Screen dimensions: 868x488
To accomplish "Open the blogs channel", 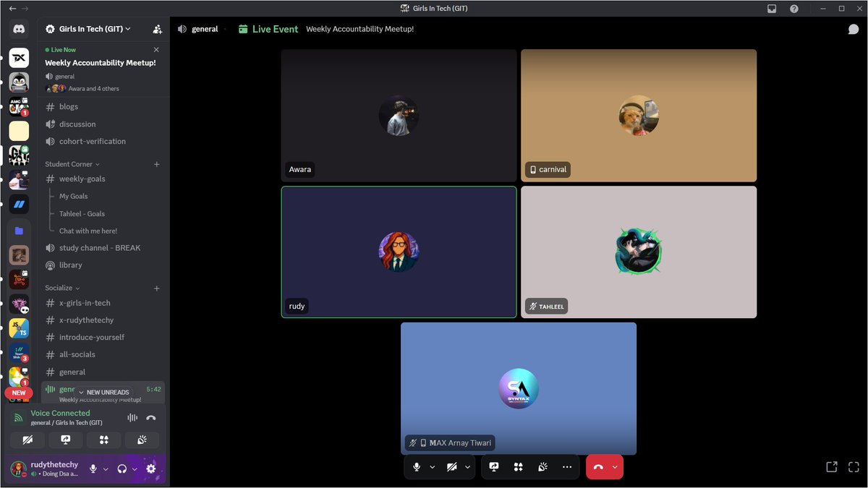I will [x=103, y=106].
